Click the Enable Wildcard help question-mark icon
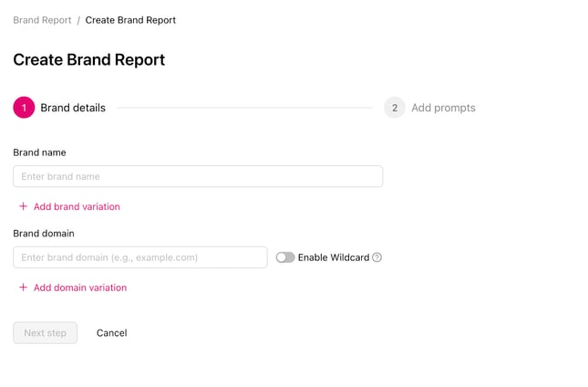Screen dimensions: 588x387 377,257
